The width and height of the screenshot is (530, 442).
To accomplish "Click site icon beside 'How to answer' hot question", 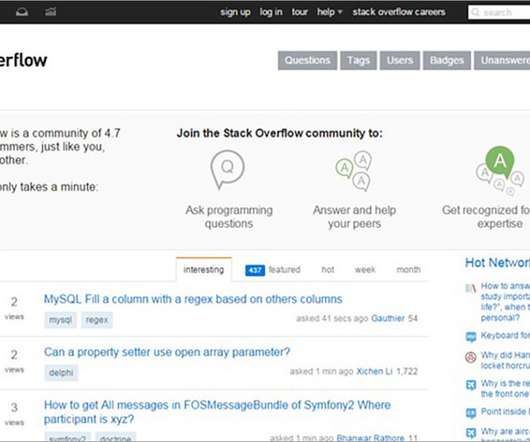I will (x=471, y=288).
